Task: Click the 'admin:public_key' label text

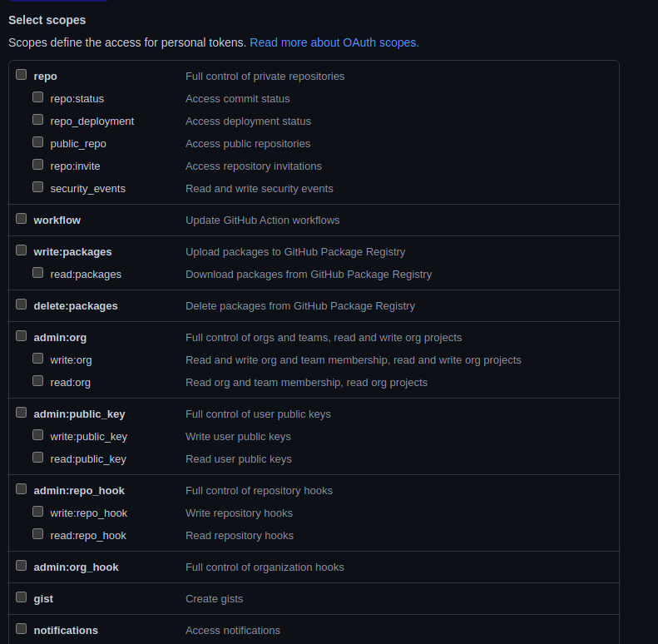Action: (79, 414)
